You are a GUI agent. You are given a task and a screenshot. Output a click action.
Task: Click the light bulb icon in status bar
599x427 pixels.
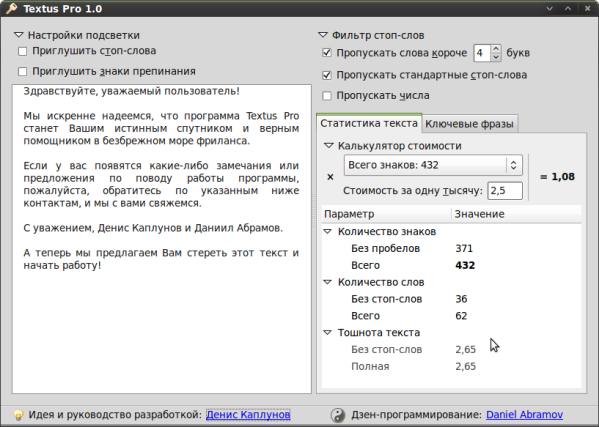pyautogui.click(x=18, y=415)
